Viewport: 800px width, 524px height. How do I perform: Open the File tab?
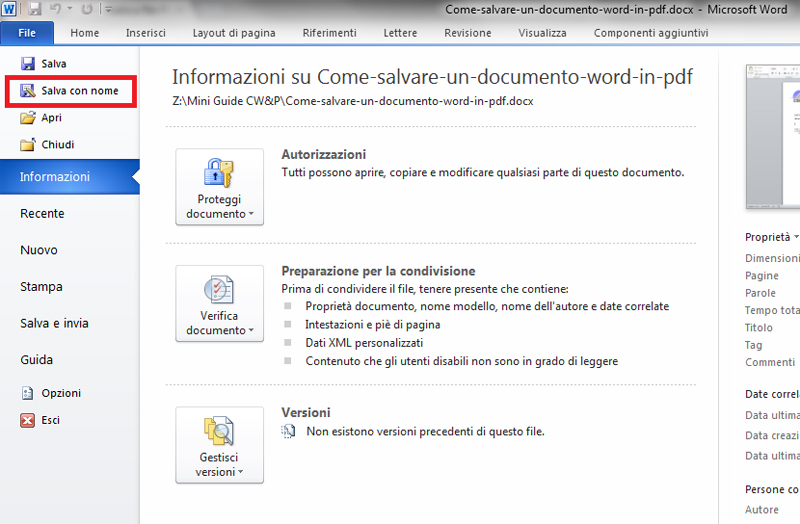(x=27, y=33)
